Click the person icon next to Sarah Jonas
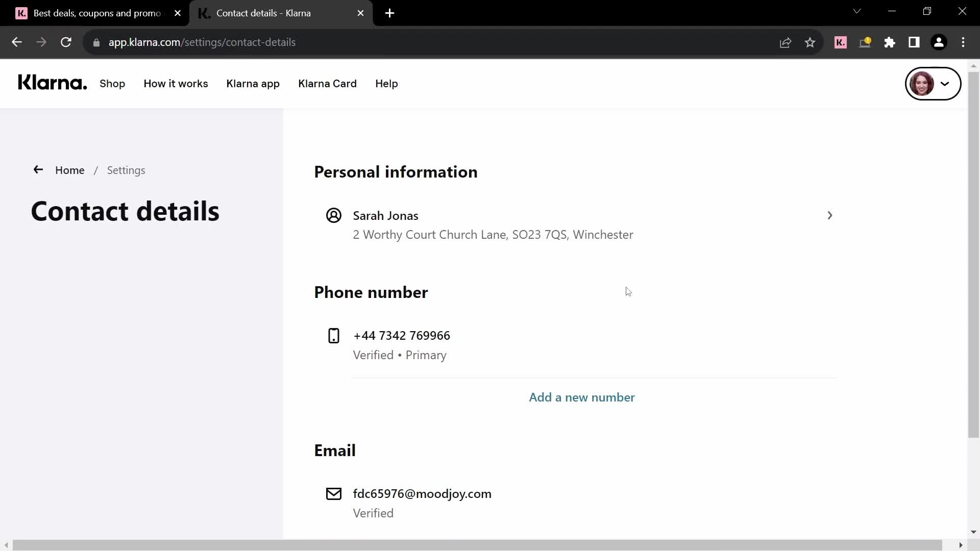The height and width of the screenshot is (551, 980). click(334, 216)
